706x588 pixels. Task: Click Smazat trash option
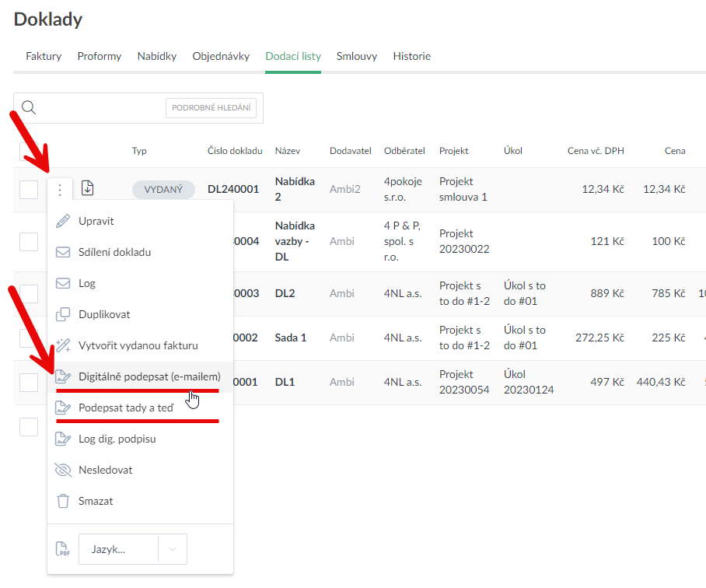coord(95,501)
